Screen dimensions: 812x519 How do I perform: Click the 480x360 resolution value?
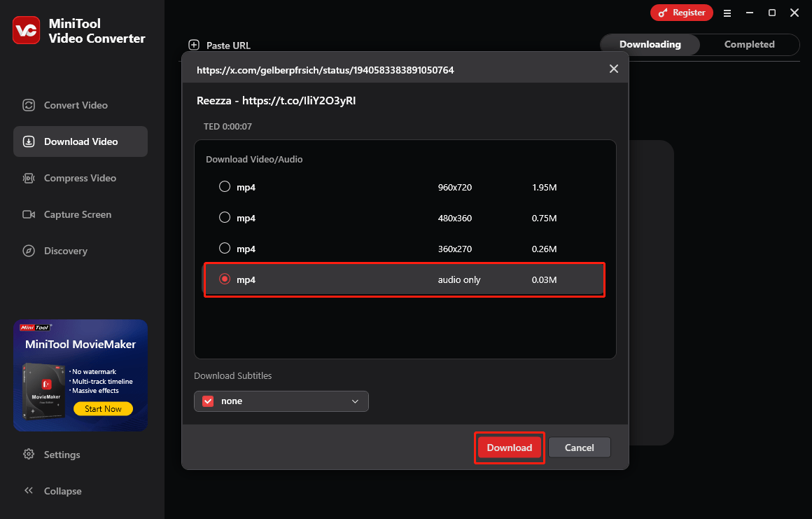455,218
